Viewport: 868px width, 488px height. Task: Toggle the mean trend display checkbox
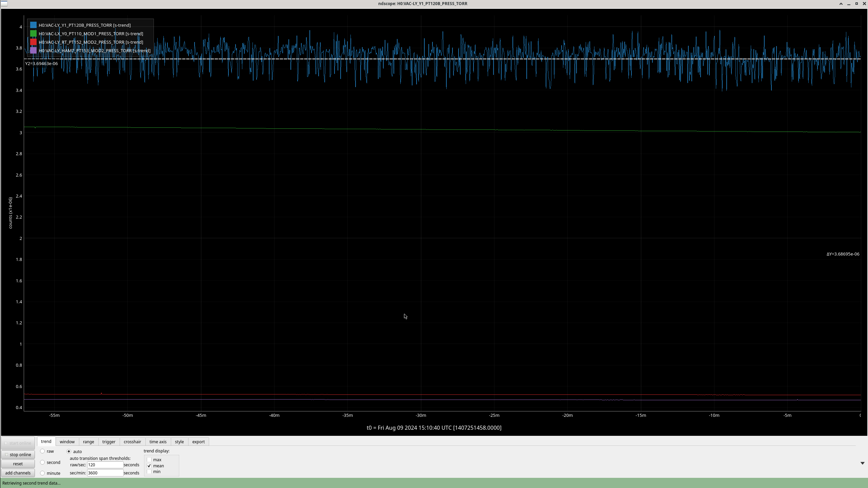[149, 466]
